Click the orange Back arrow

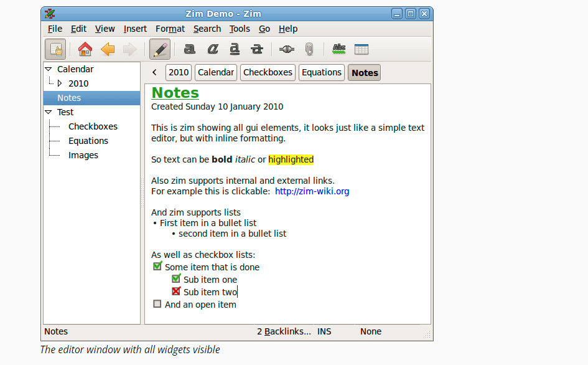[x=108, y=49]
